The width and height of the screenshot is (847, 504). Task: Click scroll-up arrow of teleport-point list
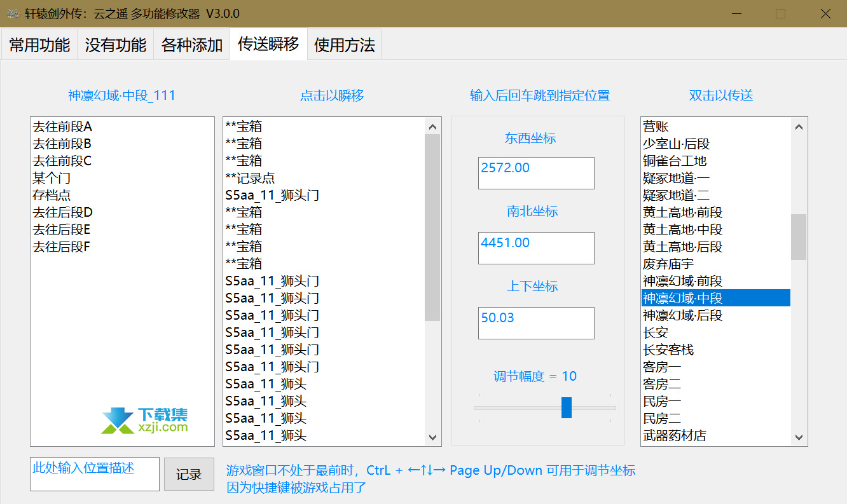433,126
